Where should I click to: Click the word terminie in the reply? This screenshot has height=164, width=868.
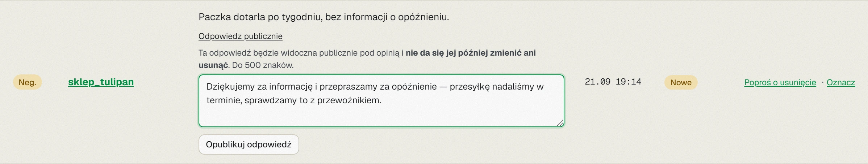[x=224, y=100]
